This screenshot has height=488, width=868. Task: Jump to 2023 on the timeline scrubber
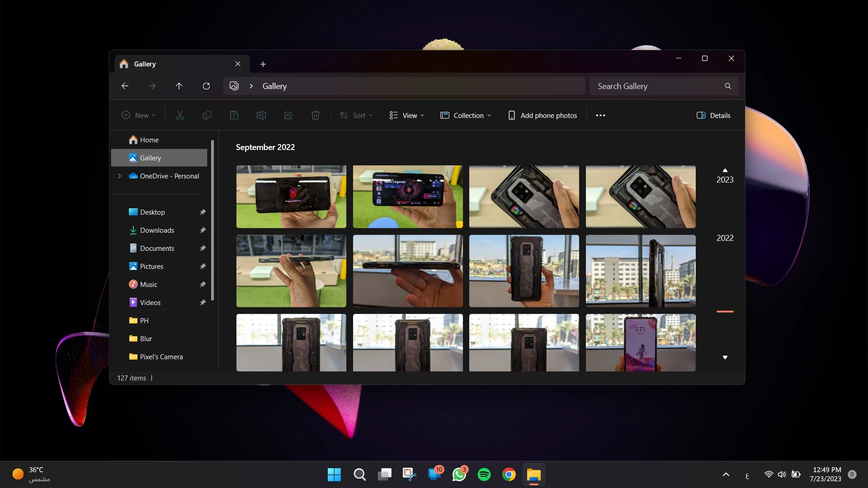tap(725, 180)
